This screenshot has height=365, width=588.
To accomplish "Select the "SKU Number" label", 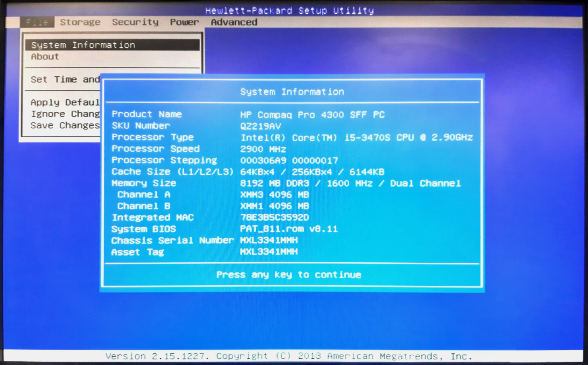I will point(141,126).
